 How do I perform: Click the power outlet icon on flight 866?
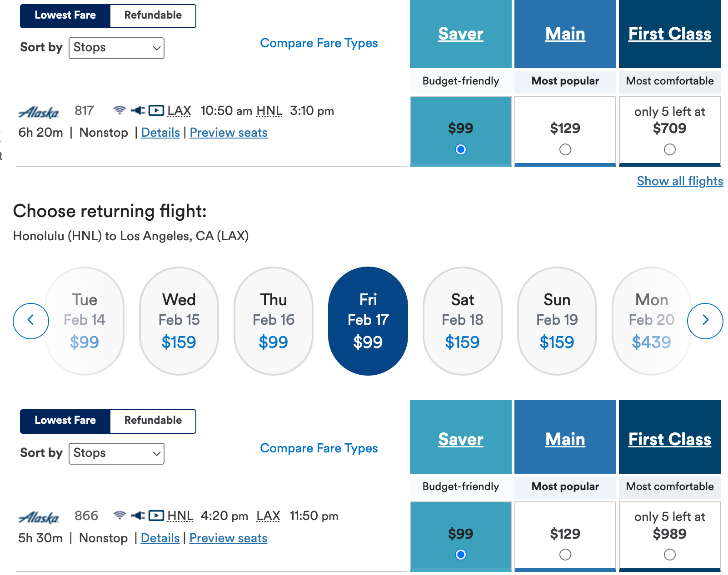138,516
